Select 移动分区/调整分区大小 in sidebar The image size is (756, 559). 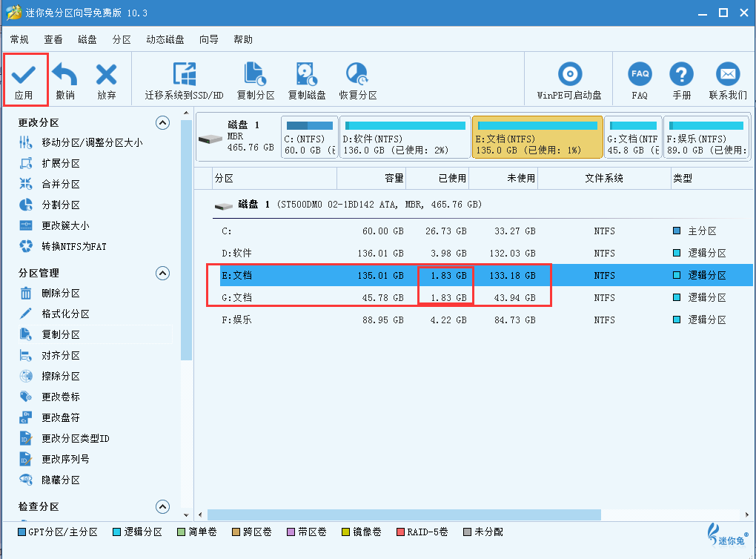coord(81,142)
